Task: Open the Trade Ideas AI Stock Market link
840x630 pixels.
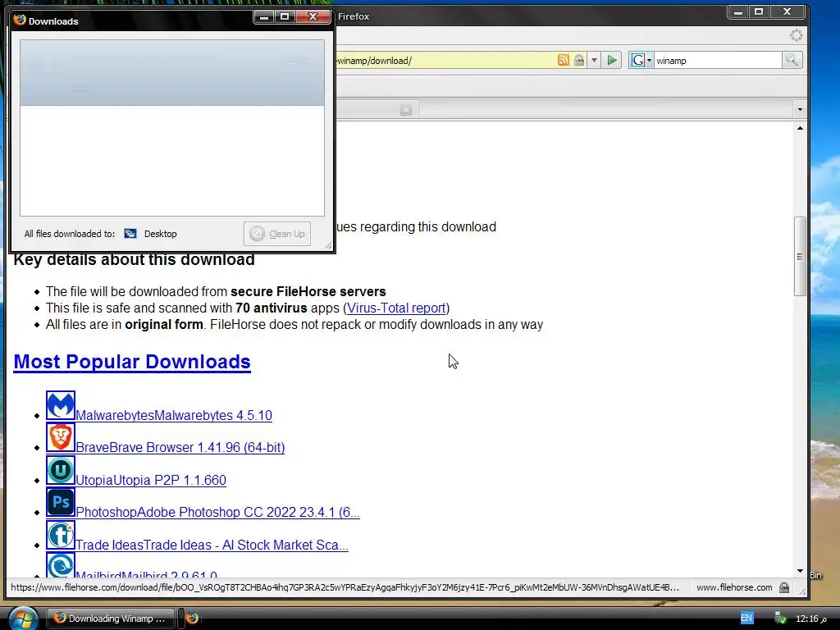Action: [x=212, y=545]
